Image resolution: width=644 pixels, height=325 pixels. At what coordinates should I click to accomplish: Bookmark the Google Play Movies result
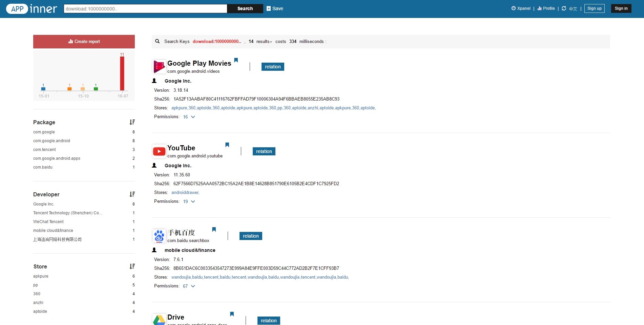tap(236, 60)
